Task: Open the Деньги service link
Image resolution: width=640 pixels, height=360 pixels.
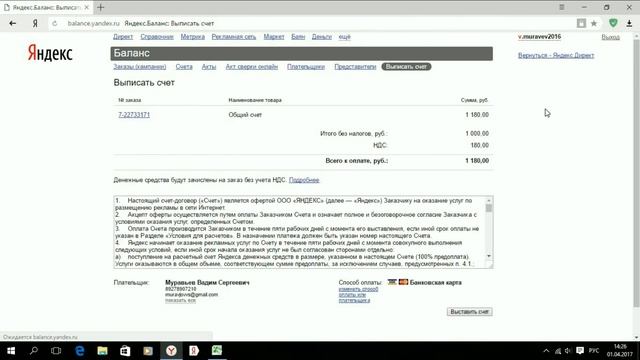Action: point(322,37)
